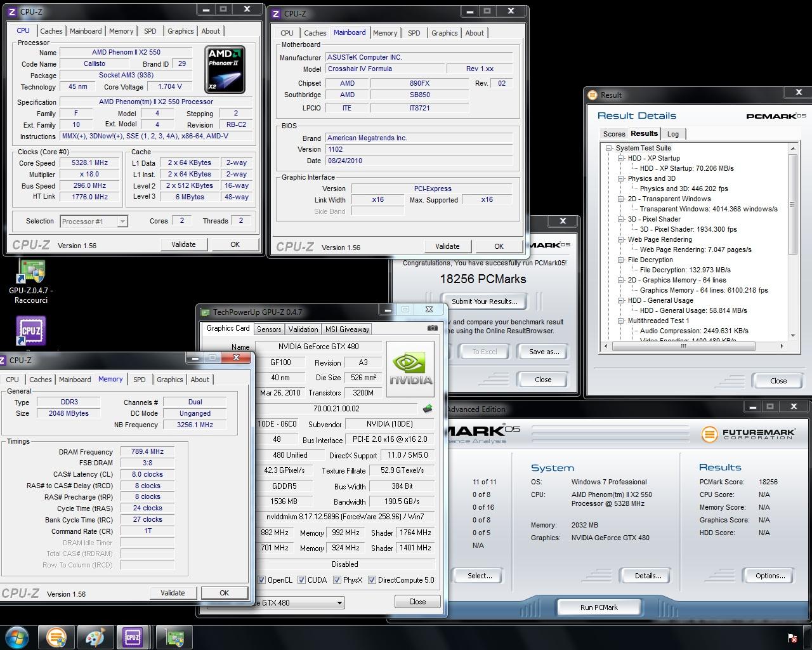
Task: Open About tab in CPU tab window
Action: coord(211,31)
